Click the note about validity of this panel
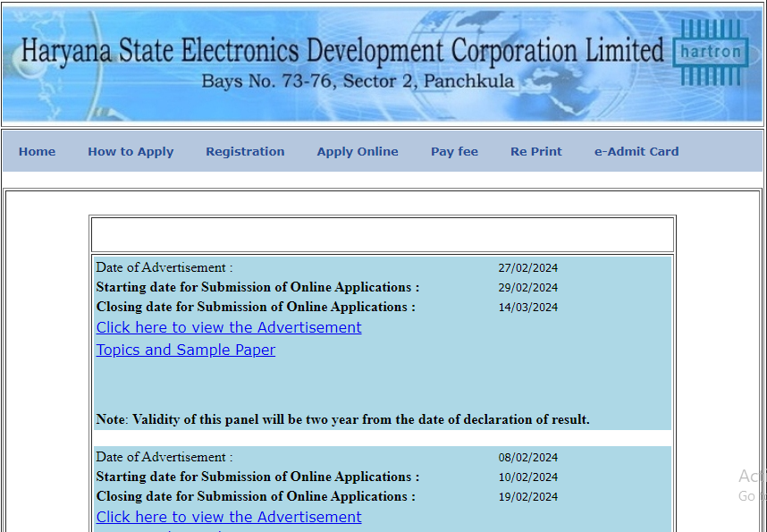This screenshot has width=767, height=532. click(x=343, y=420)
